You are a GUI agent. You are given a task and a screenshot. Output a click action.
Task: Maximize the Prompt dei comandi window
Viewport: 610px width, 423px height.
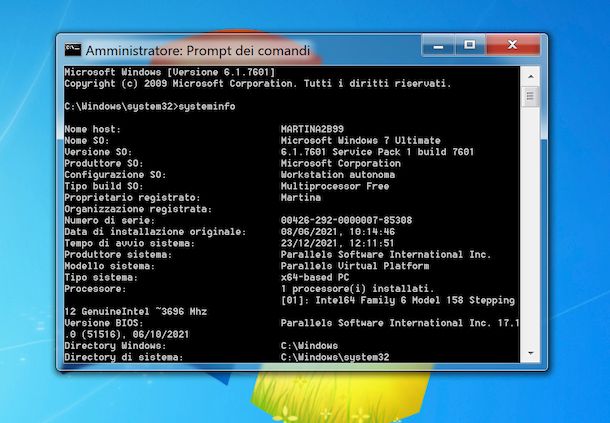point(470,46)
